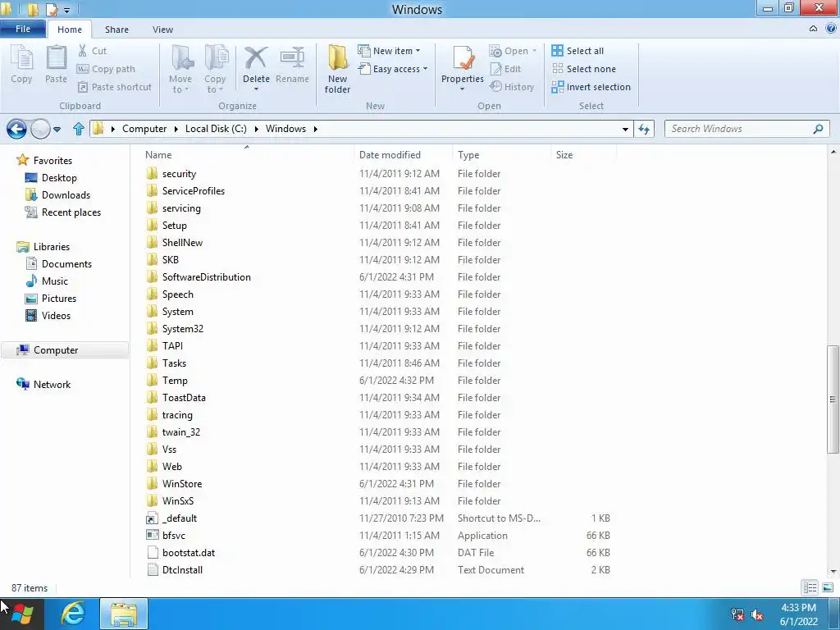The height and width of the screenshot is (630, 840).
Task: Expand breadcrumb arrow after Computer
Action: pos(176,129)
